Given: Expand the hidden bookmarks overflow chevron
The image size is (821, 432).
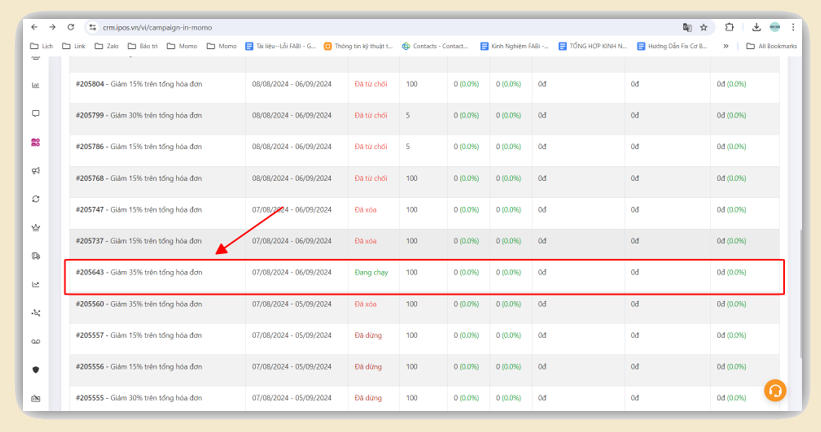Looking at the screenshot, I should pyautogui.click(x=726, y=46).
